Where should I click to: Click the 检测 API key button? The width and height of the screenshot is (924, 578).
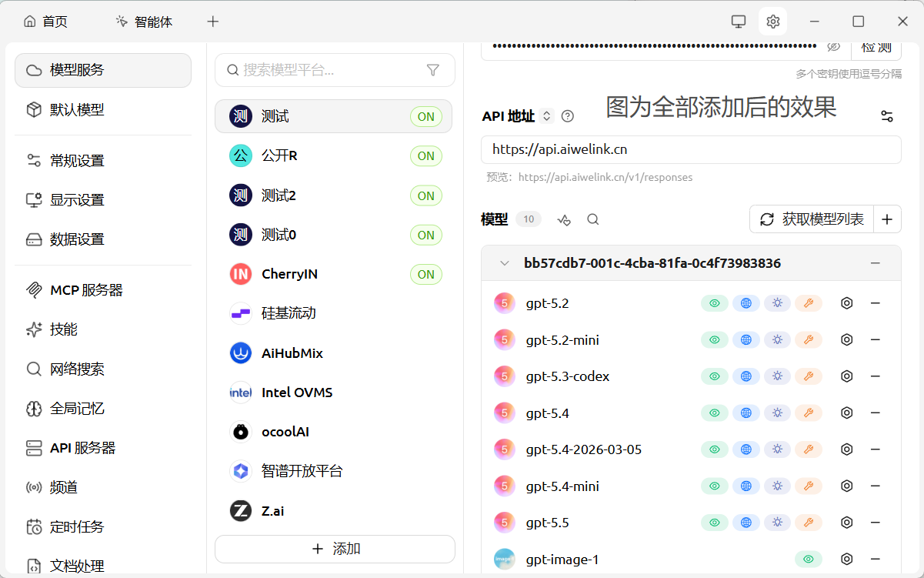pyautogui.click(x=876, y=48)
